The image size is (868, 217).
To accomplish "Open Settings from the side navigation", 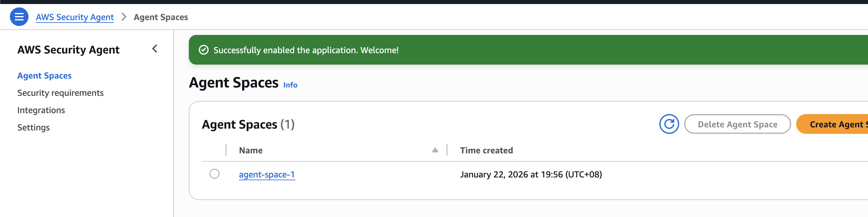I will click(33, 127).
